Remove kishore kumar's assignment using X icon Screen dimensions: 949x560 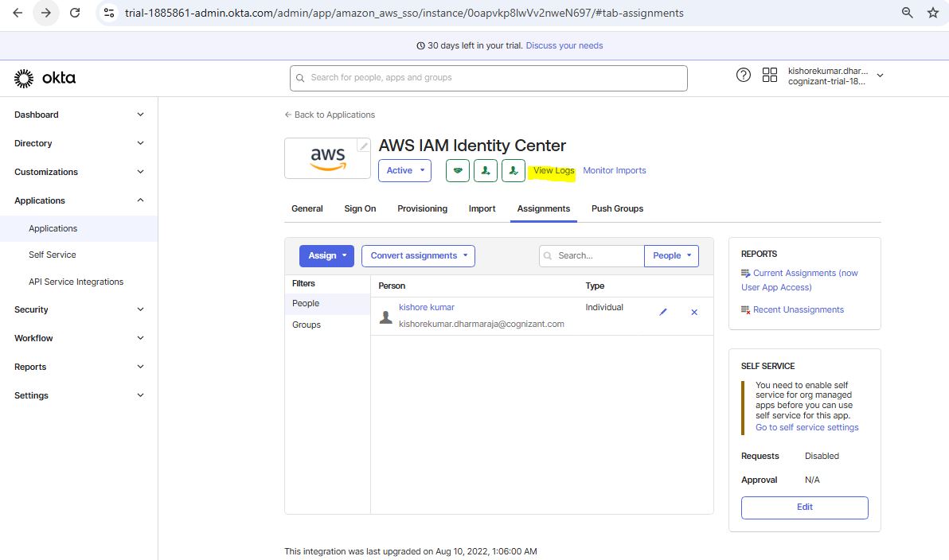point(694,313)
